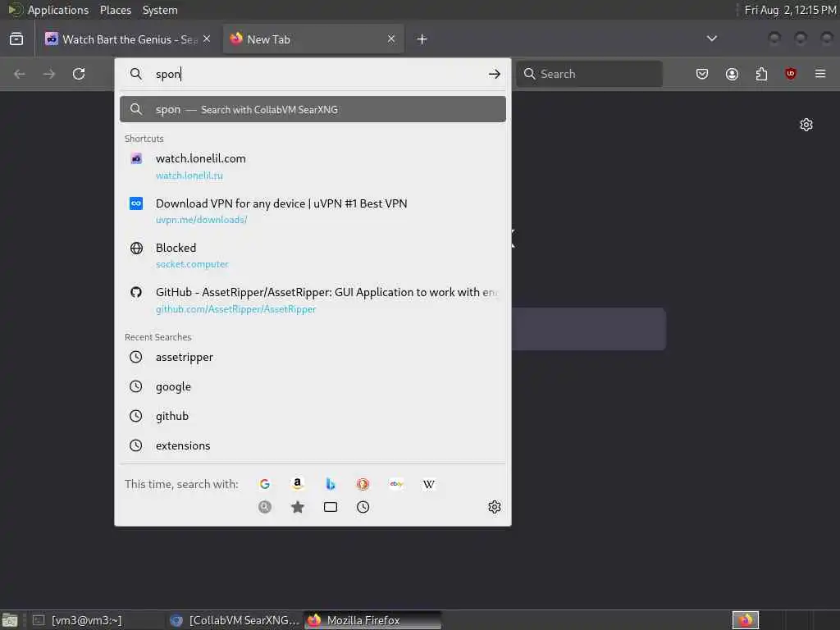The height and width of the screenshot is (630, 840).
Task: Select recent search github
Action: (x=313, y=416)
